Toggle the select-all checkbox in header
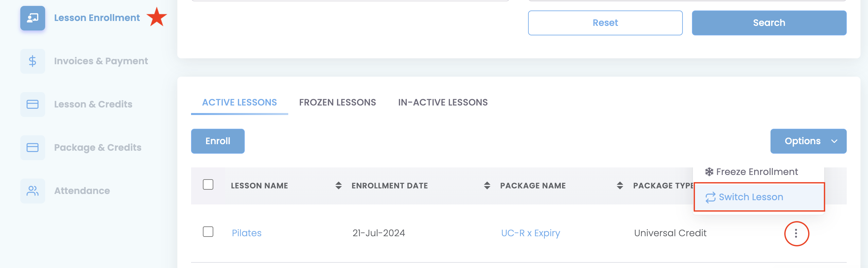The image size is (868, 268). click(208, 185)
